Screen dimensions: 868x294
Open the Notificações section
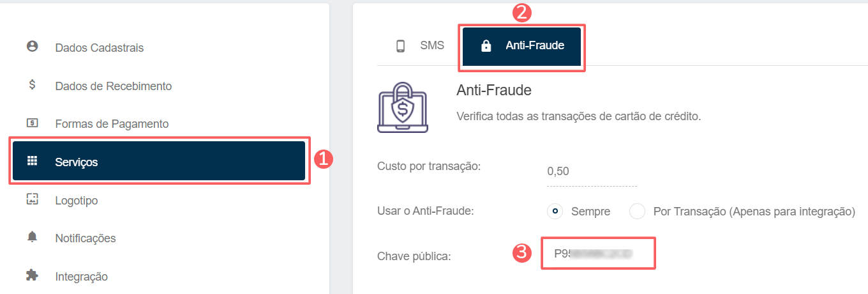[86, 238]
